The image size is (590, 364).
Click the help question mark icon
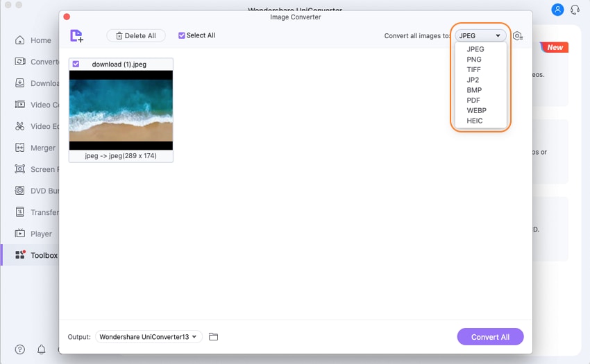click(x=20, y=349)
